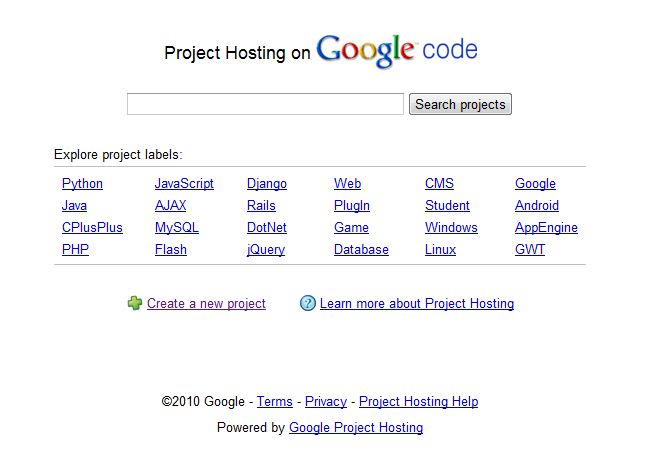Browse MySQL labeled projects
The width and height of the screenshot is (665, 461).
177,228
